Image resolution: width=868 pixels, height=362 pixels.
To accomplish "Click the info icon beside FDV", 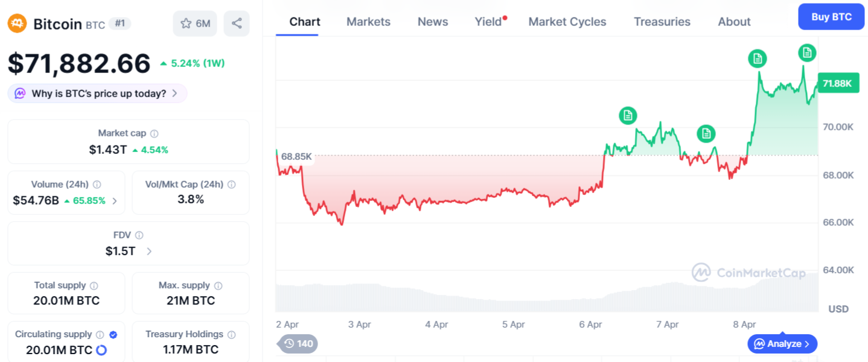I will (x=141, y=235).
